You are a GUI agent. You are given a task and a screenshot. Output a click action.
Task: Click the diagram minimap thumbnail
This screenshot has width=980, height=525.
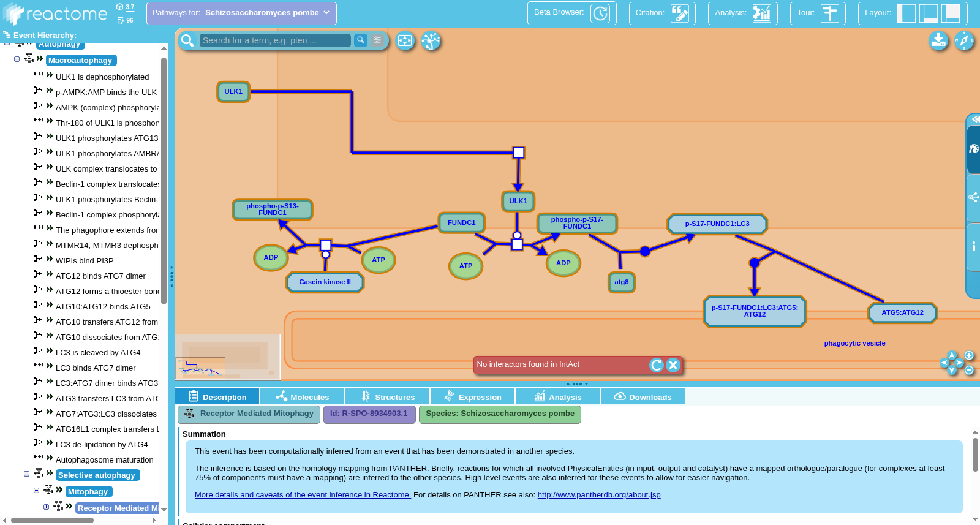coord(228,357)
